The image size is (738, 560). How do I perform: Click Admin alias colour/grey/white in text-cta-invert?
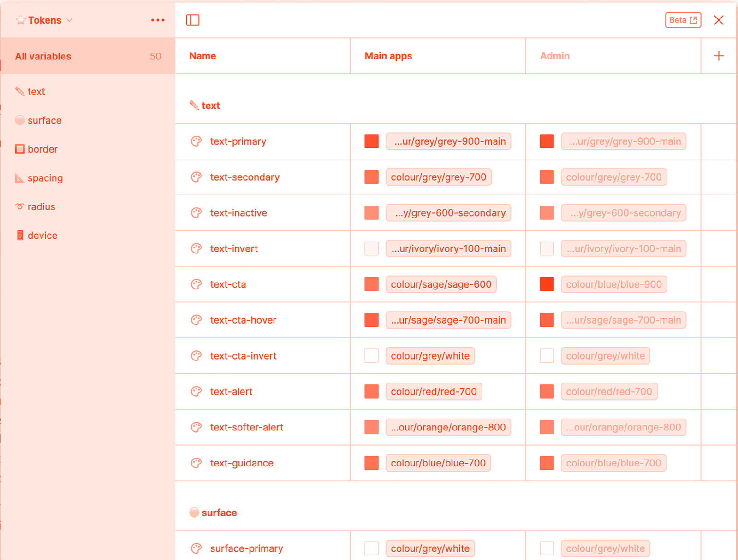(x=605, y=356)
